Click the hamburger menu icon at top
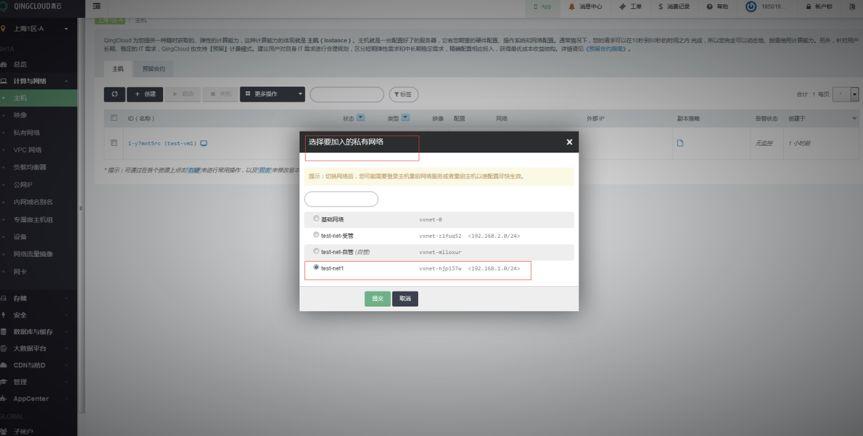 [97, 7]
